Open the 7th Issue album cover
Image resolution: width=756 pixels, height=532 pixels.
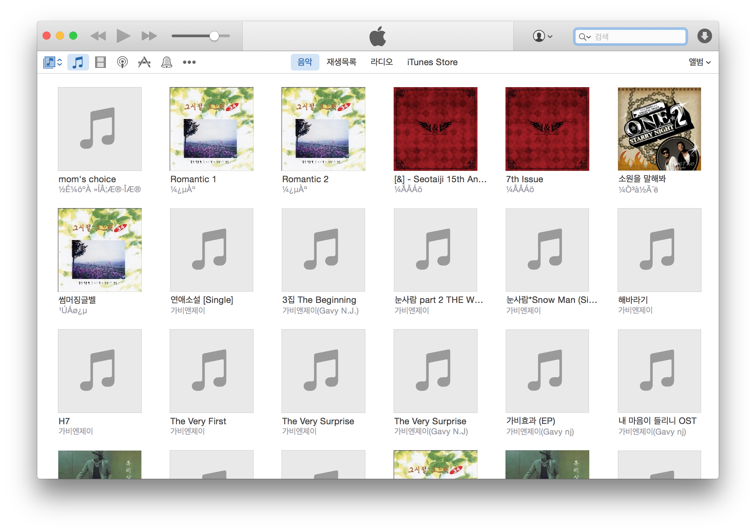tap(547, 129)
